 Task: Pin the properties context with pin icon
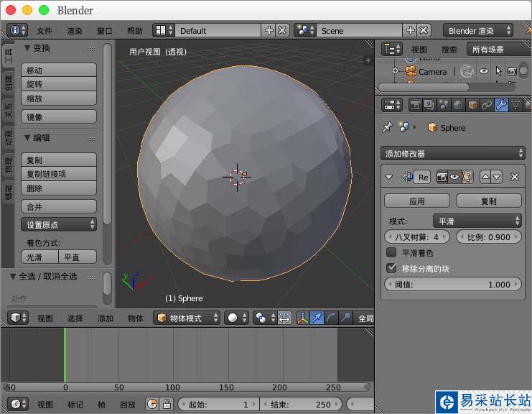(x=387, y=128)
